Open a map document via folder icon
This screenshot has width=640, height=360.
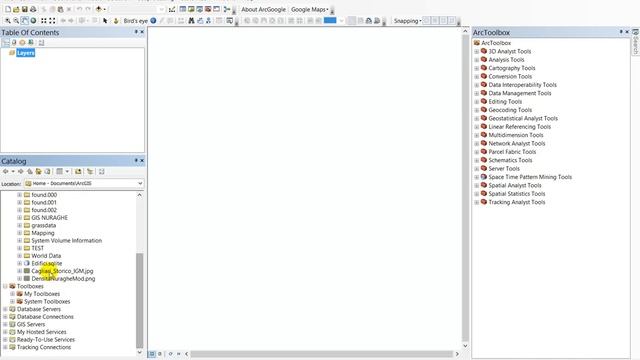(16, 9)
